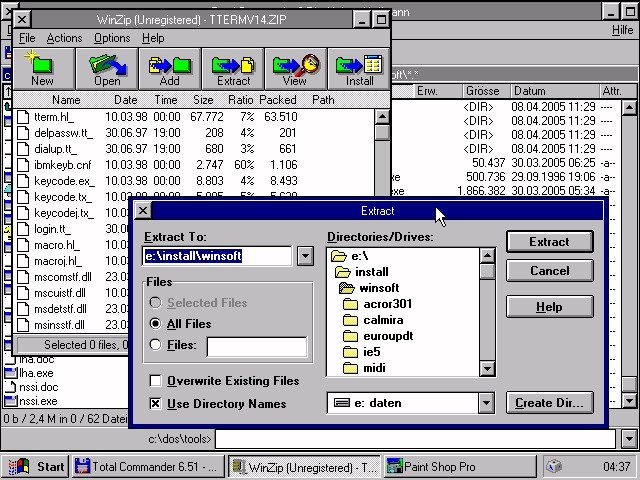Click the directory list scroll down arrow
The image size is (640, 480).
487,369
